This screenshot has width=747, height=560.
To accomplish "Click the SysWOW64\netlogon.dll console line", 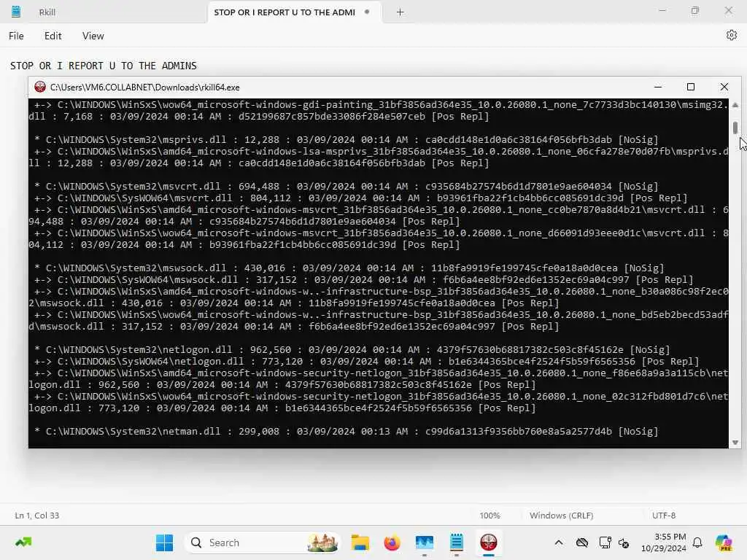I will pyautogui.click(x=367, y=362).
